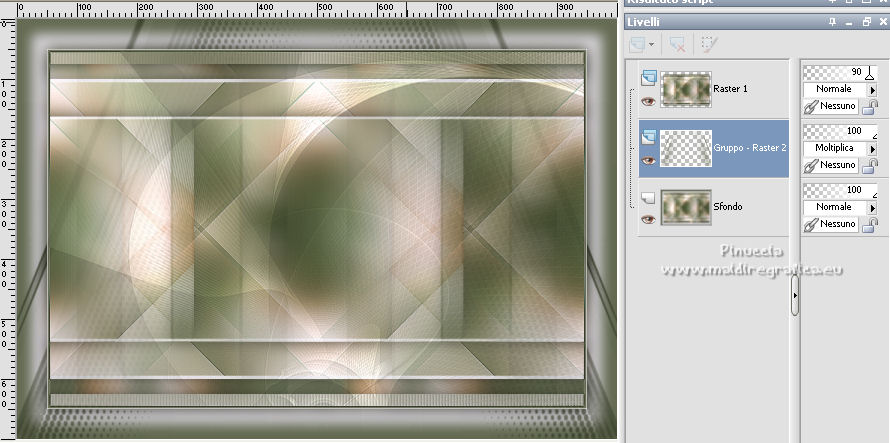Select the Gruppo - Raster 2 layer thumbnail
890x443 pixels.
(686, 148)
